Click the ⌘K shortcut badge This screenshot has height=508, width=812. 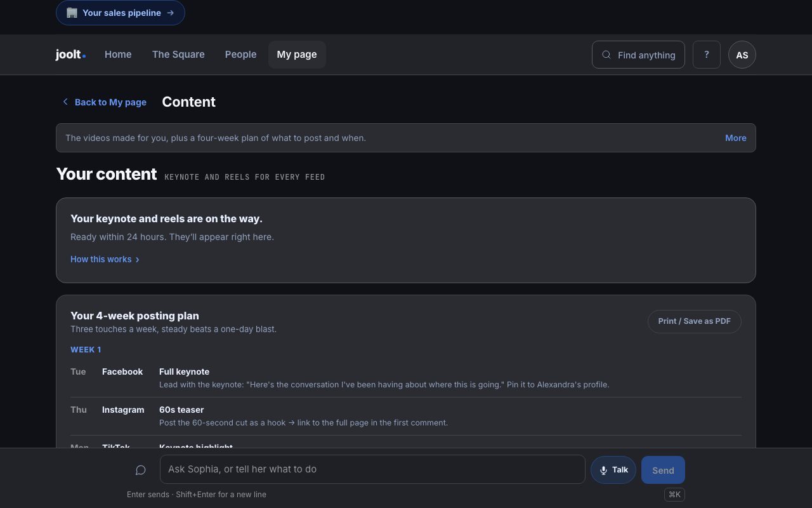click(x=674, y=494)
